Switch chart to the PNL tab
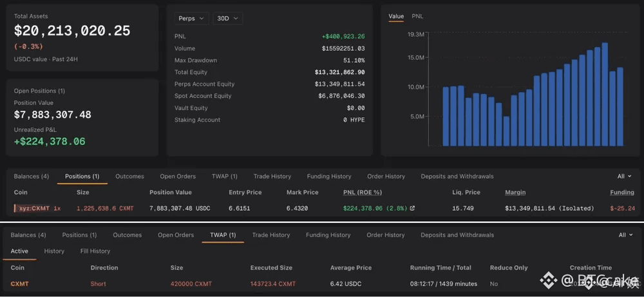The width and height of the screenshot is (644, 297). [417, 17]
